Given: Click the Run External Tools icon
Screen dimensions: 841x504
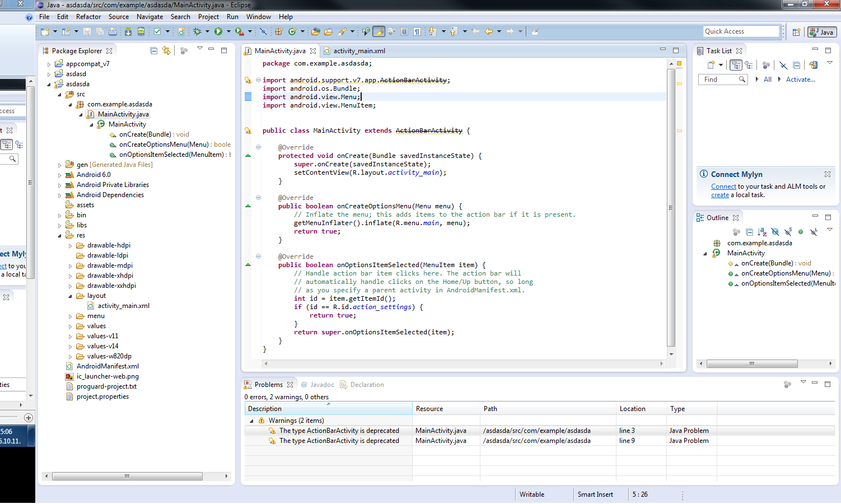Looking at the screenshot, I should 240,31.
